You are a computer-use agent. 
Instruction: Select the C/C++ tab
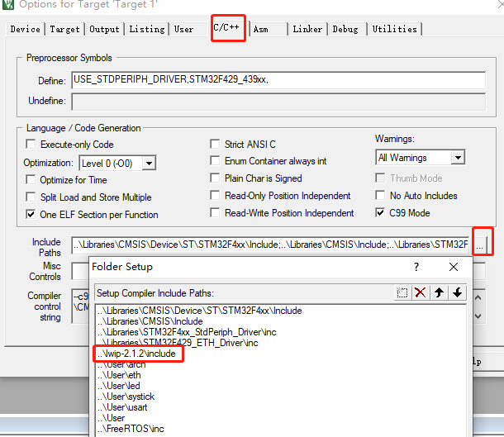(226, 27)
